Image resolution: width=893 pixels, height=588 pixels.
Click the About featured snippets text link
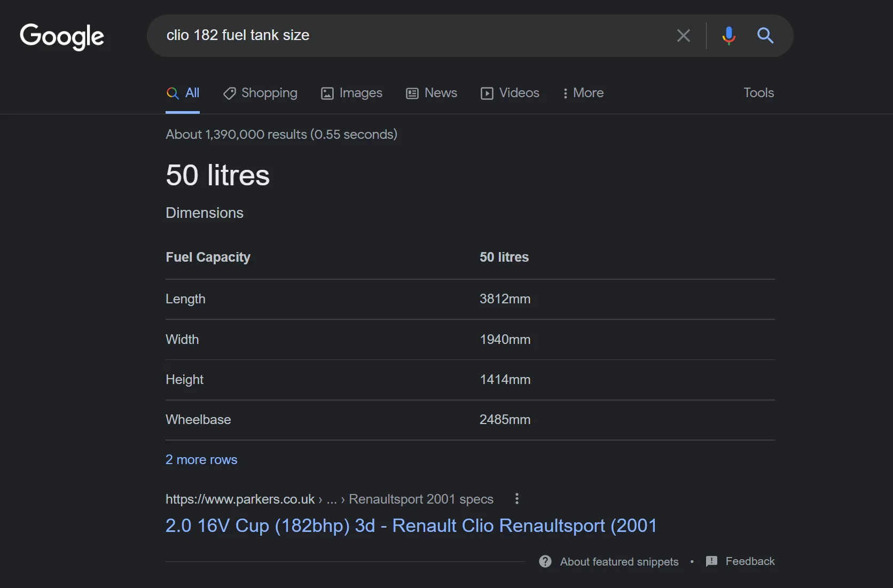[619, 562]
